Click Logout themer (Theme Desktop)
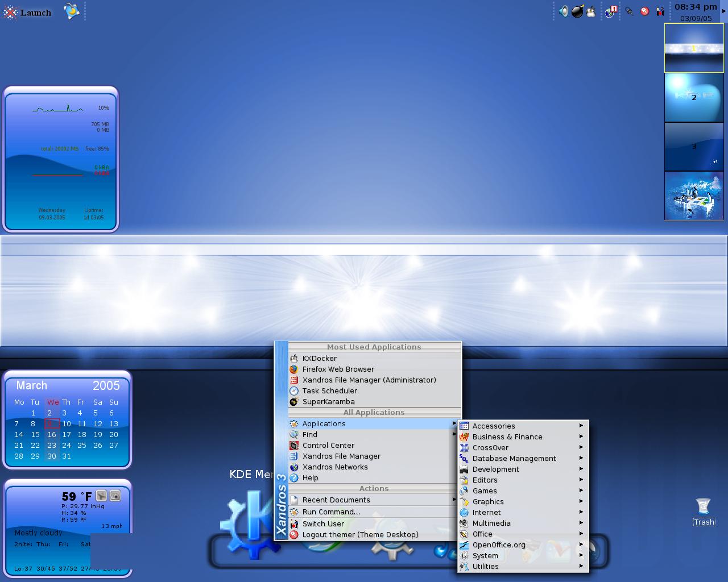Image resolution: width=728 pixels, height=582 pixels. (x=374, y=535)
